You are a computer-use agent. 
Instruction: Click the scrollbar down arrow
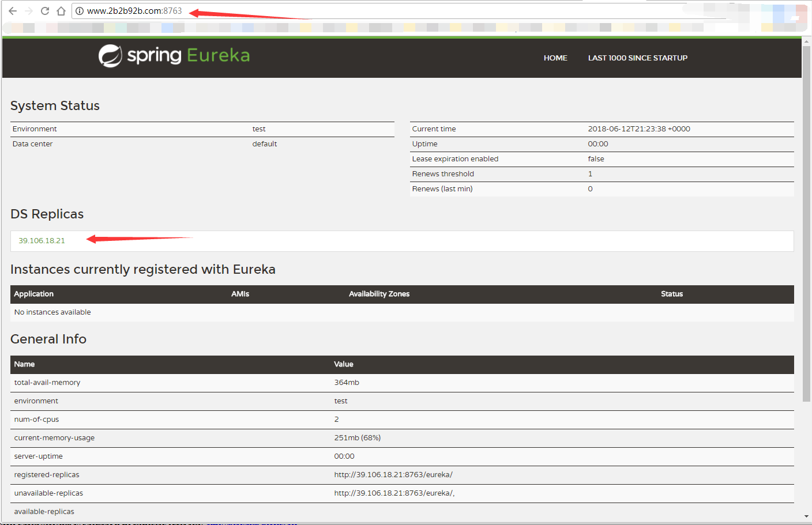point(806,516)
